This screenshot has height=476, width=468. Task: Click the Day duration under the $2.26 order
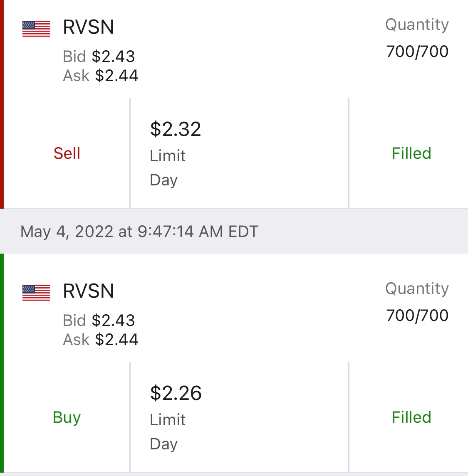click(163, 444)
